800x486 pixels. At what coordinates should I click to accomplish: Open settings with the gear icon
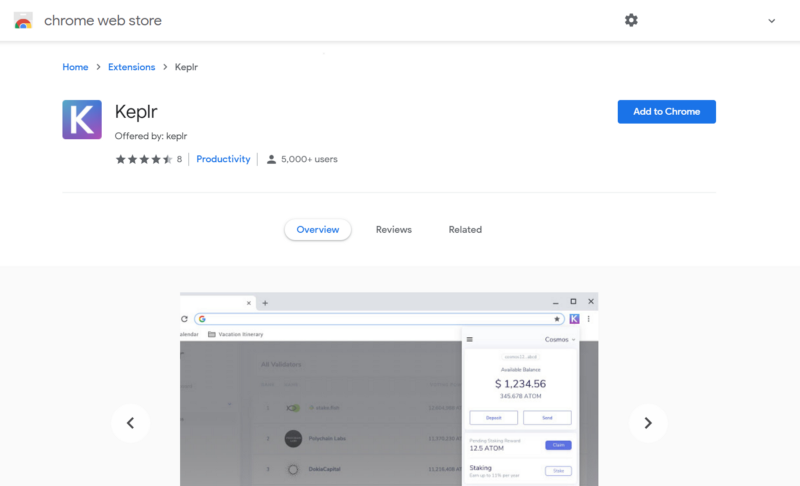[631, 20]
